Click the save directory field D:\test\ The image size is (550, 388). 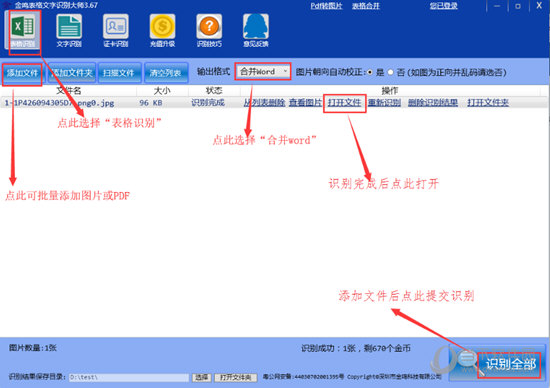click(x=129, y=377)
